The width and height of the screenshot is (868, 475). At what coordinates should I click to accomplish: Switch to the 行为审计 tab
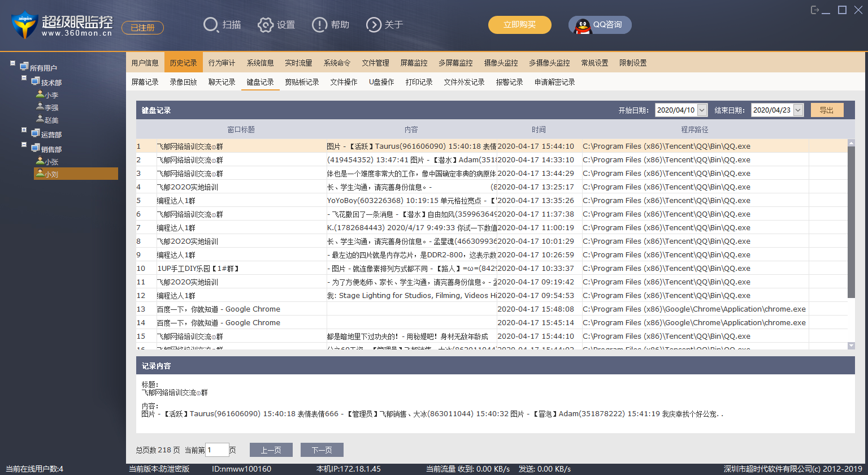pyautogui.click(x=222, y=63)
